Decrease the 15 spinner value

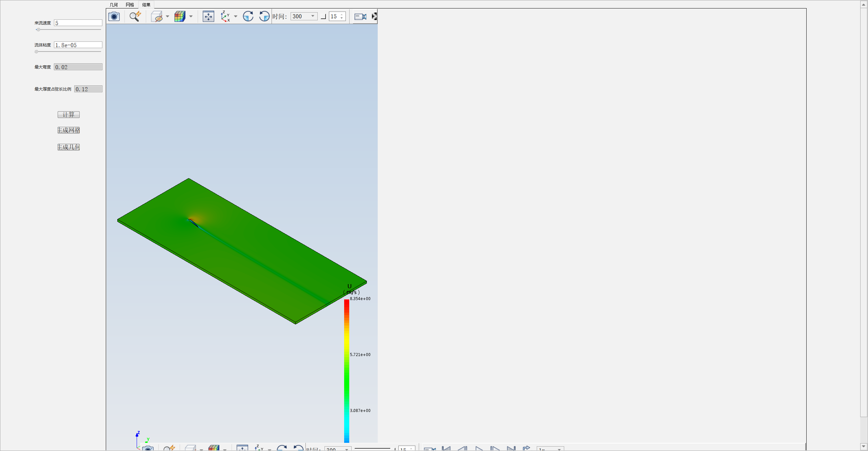pyautogui.click(x=342, y=18)
